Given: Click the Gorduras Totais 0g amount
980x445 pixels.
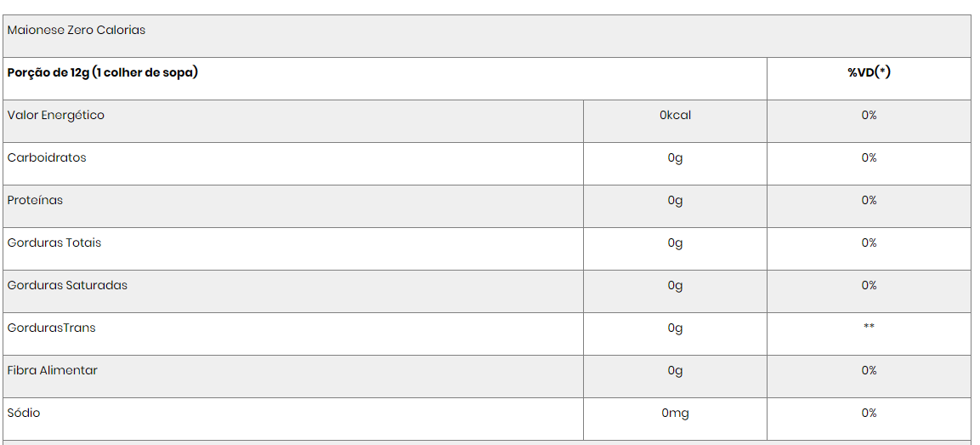Looking at the screenshot, I should click(x=675, y=242).
